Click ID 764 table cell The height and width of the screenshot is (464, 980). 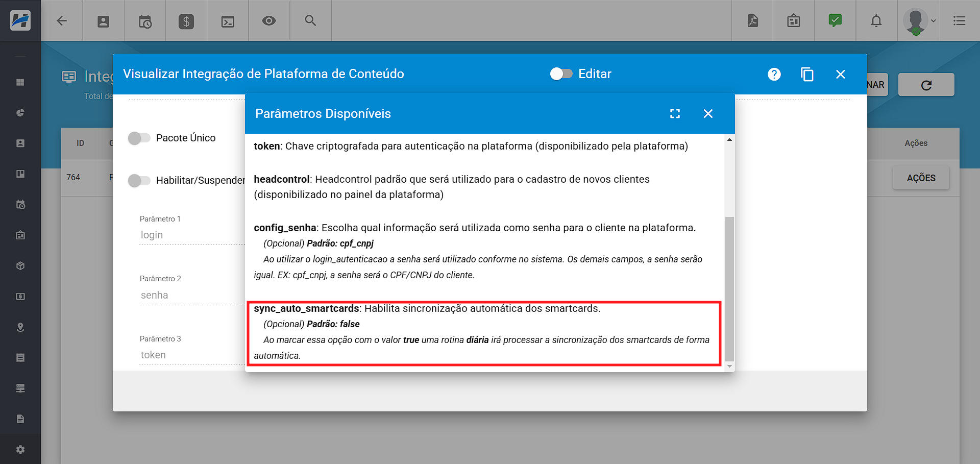(73, 177)
